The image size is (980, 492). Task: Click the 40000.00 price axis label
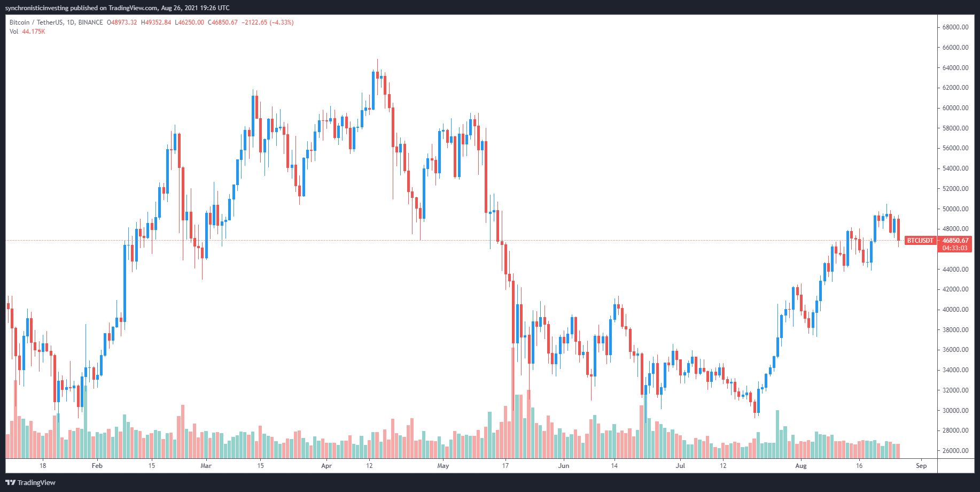(x=955, y=310)
